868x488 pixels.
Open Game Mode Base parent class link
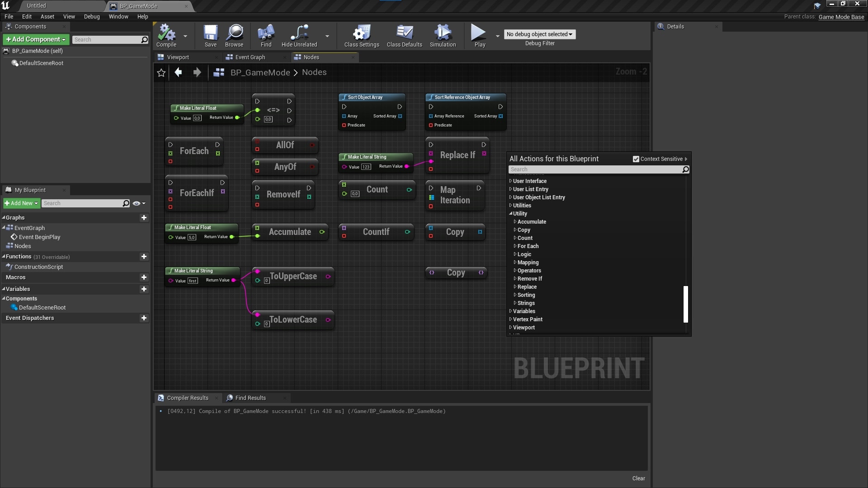(x=841, y=17)
